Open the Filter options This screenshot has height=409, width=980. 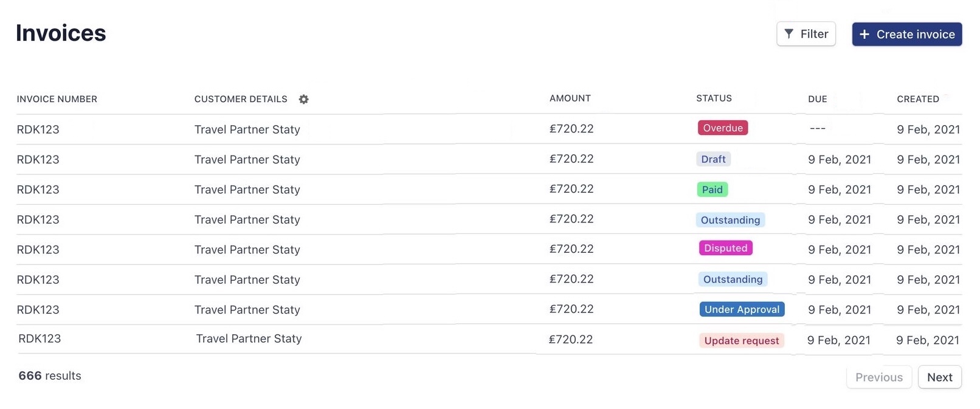click(x=806, y=34)
